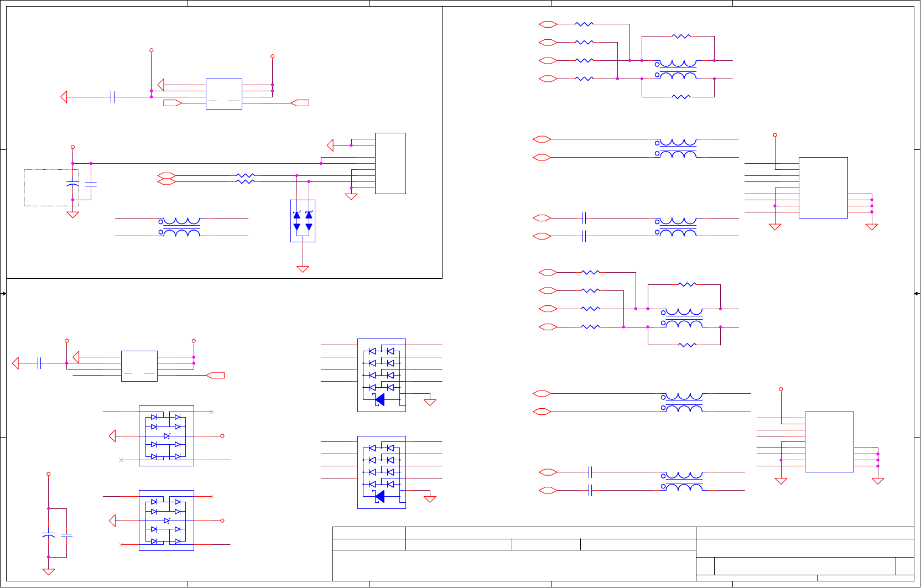
Task: Click the polarized capacitor at the bottom-left corner
Action: coord(49,535)
